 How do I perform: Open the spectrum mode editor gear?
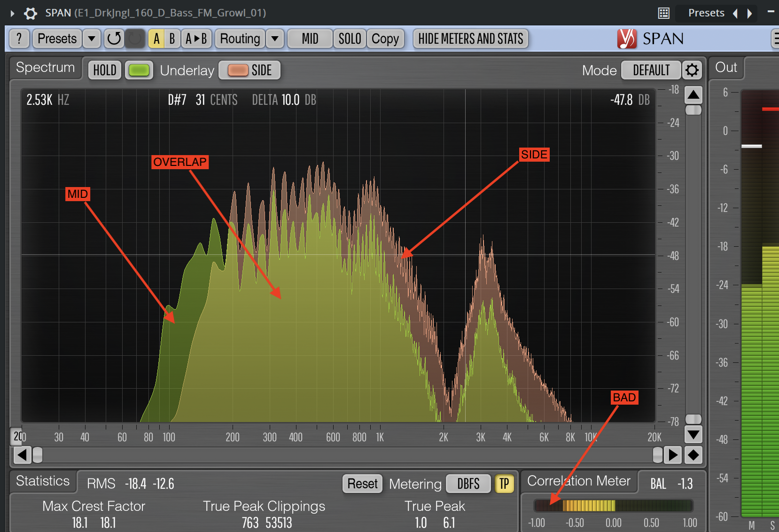click(692, 70)
